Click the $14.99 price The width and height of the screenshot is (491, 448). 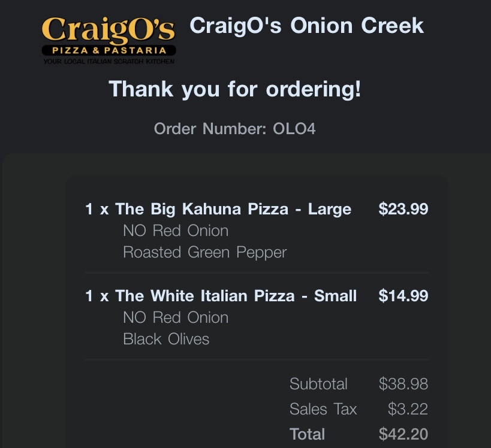(x=403, y=296)
